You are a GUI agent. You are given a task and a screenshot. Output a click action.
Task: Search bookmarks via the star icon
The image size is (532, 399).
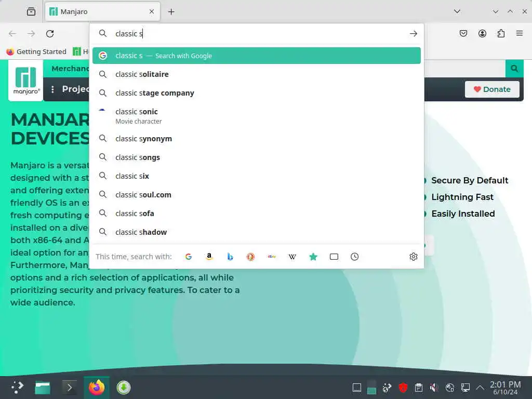pyautogui.click(x=313, y=257)
